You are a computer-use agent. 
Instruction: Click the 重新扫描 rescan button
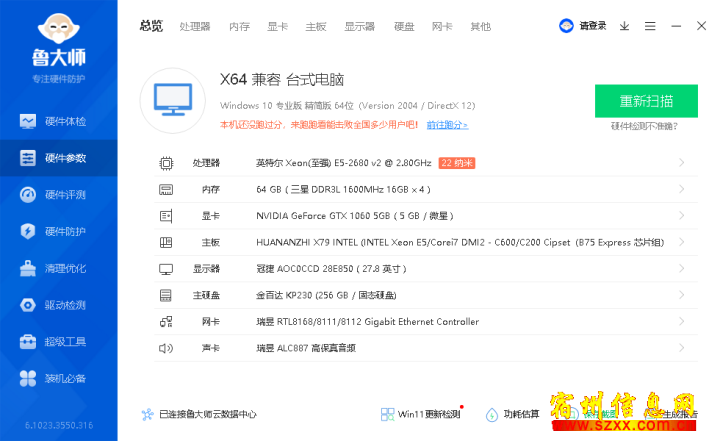[646, 101]
